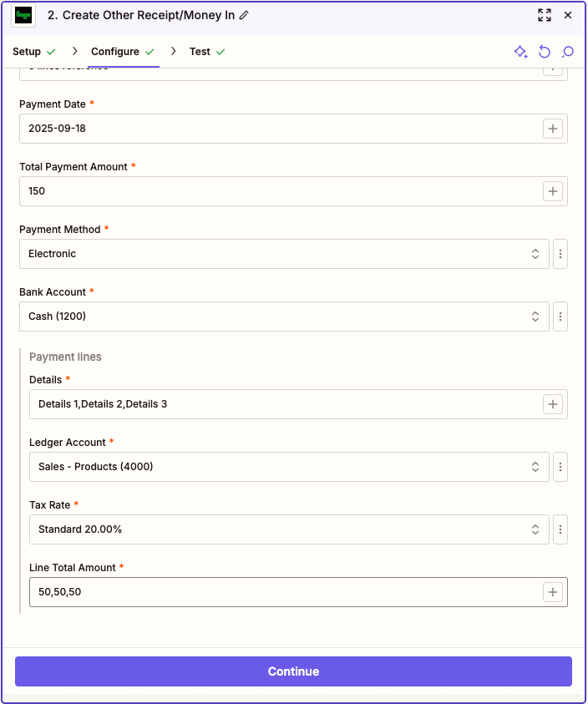
Task: Switch to the Test tab
Action: 200,52
